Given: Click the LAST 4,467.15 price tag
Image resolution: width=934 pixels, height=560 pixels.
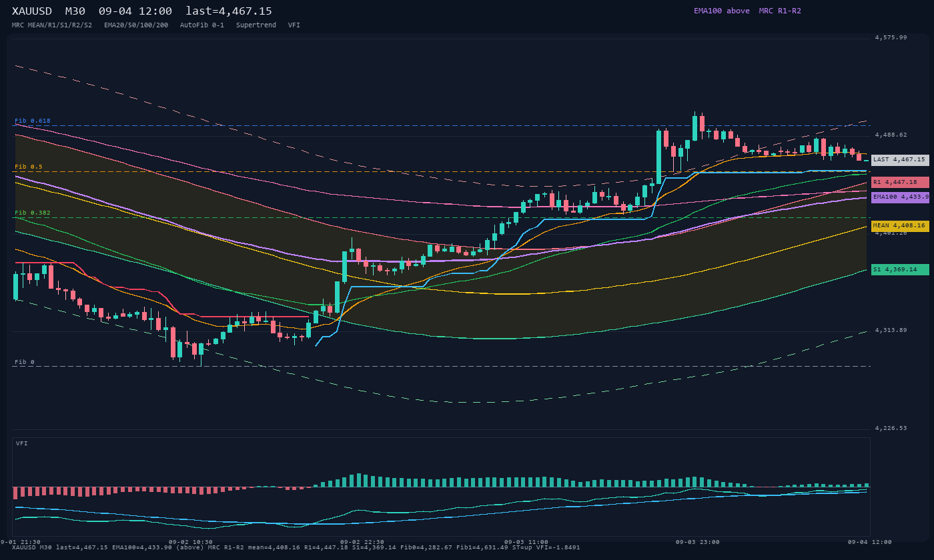Looking at the screenshot, I should [x=900, y=160].
